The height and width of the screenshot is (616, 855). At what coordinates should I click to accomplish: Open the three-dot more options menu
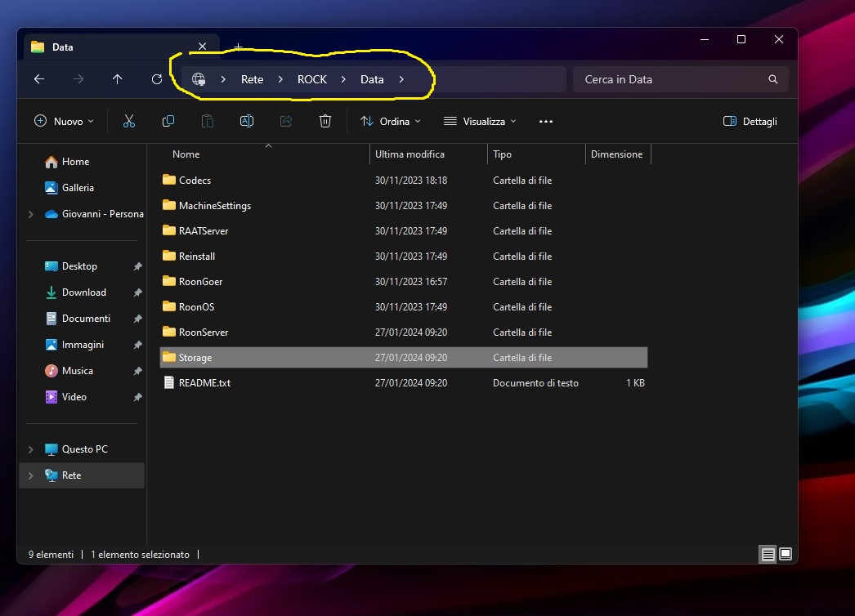pyautogui.click(x=546, y=121)
